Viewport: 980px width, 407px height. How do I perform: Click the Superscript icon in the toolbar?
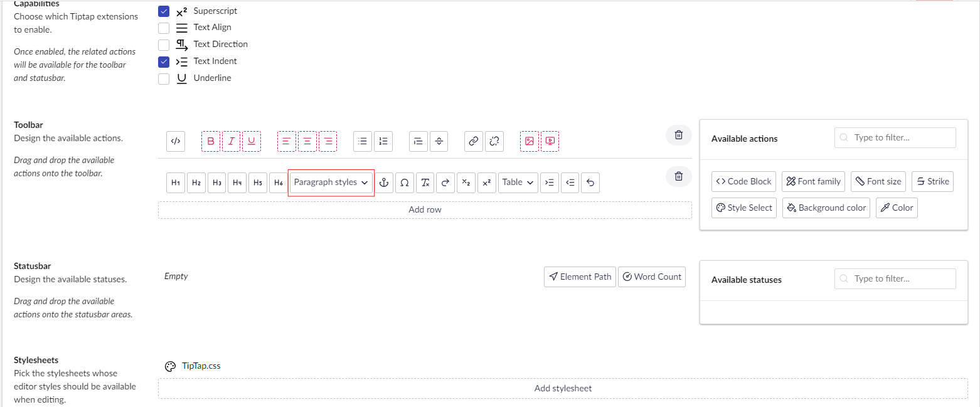click(x=487, y=182)
